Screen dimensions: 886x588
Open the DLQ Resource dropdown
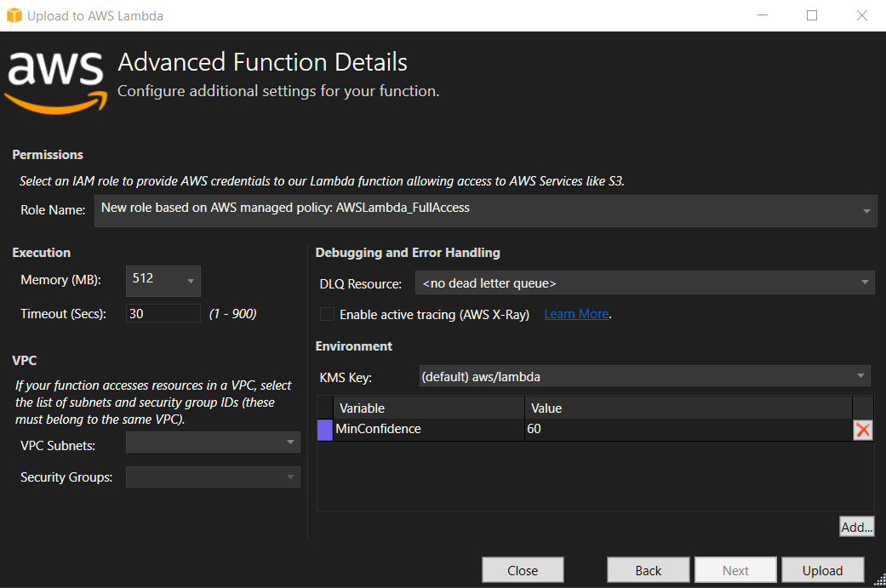866,283
